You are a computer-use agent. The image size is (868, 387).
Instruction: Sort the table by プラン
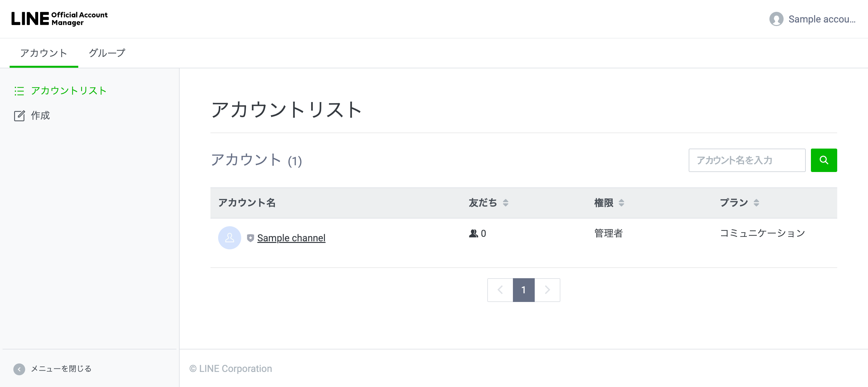(756, 202)
